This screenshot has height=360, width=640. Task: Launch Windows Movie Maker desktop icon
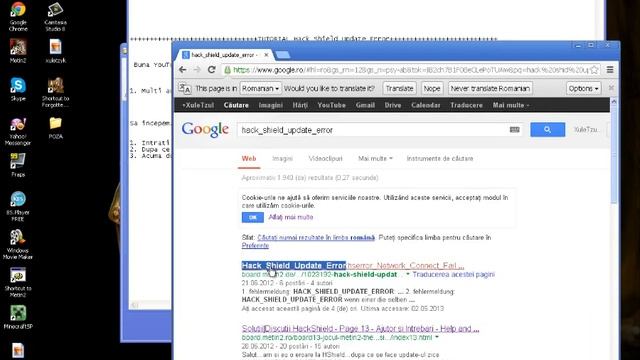click(x=18, y=244)
